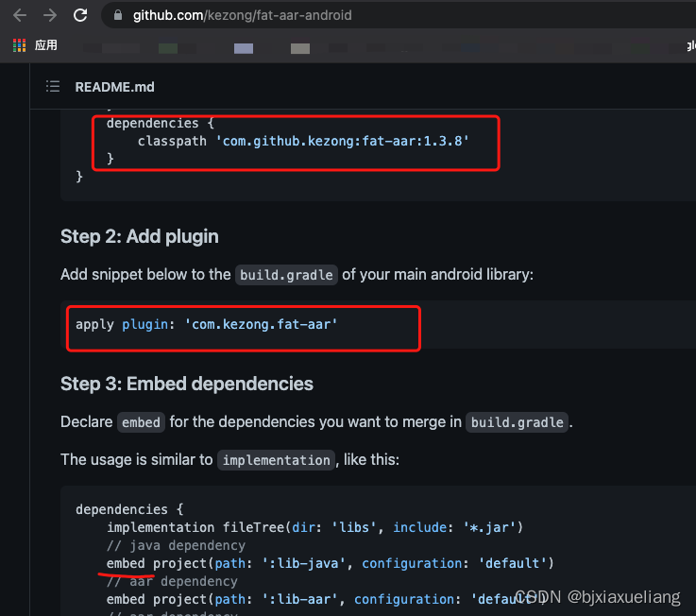Reload the page with the refresh icon
This screenshot has height=616, width=696.
[80, 15]
